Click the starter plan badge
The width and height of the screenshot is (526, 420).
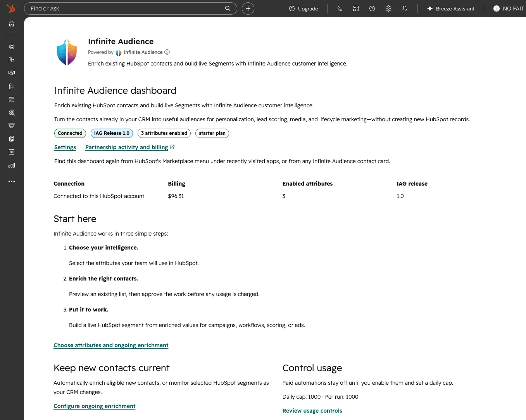coord(212,133)
